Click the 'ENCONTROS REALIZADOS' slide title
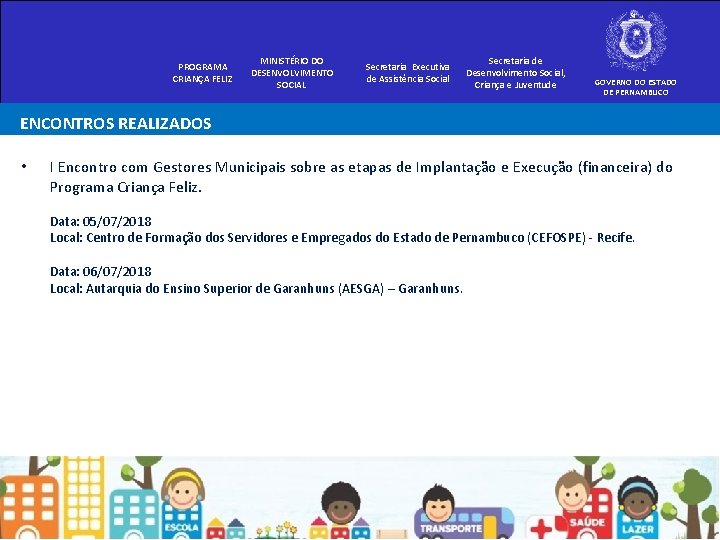The width and height of the screenshot is (720, 540). coord(115,123)
